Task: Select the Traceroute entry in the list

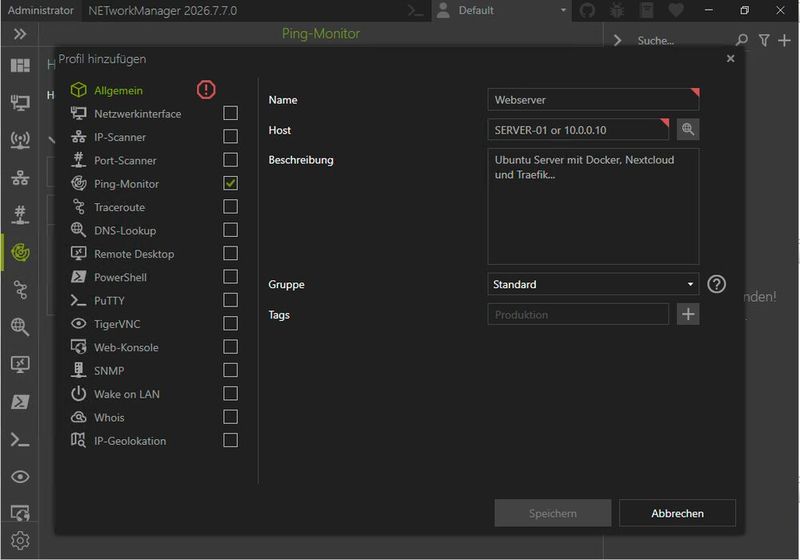Action: (119, 207)
